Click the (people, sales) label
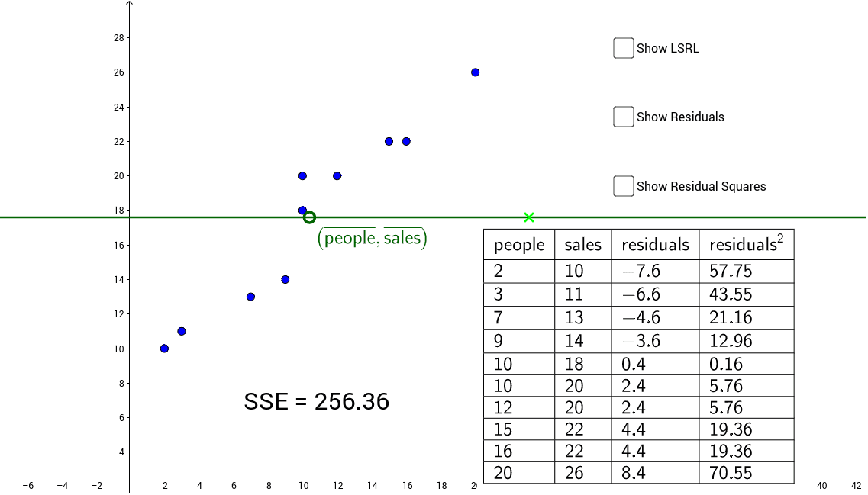868x495 pixels. point(373,238)
